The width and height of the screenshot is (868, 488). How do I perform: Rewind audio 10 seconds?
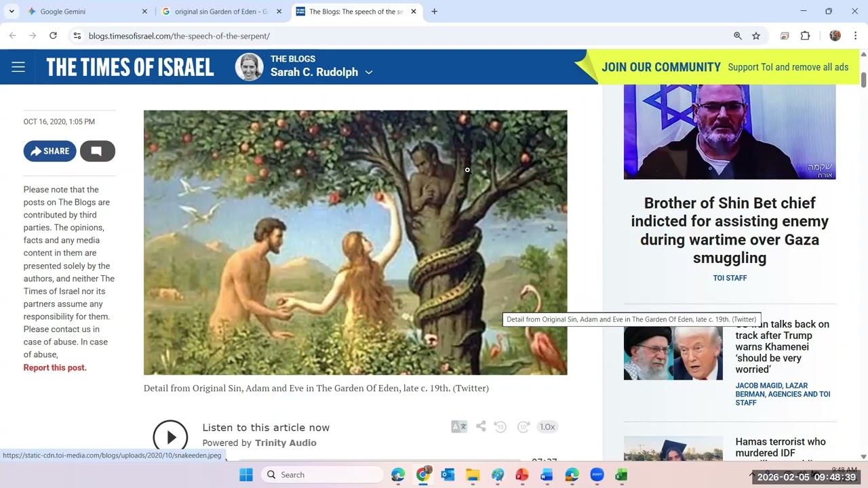pyautogui.click(x=500, y=426)
